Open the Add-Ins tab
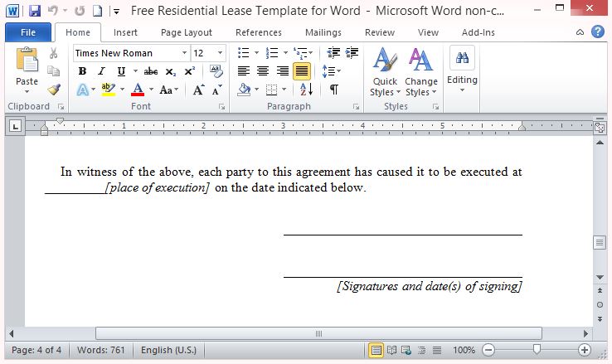 [478, 32]
